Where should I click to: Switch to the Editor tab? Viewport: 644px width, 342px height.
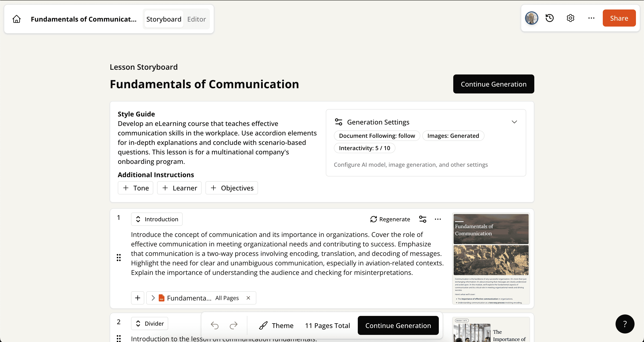[196, 19]
